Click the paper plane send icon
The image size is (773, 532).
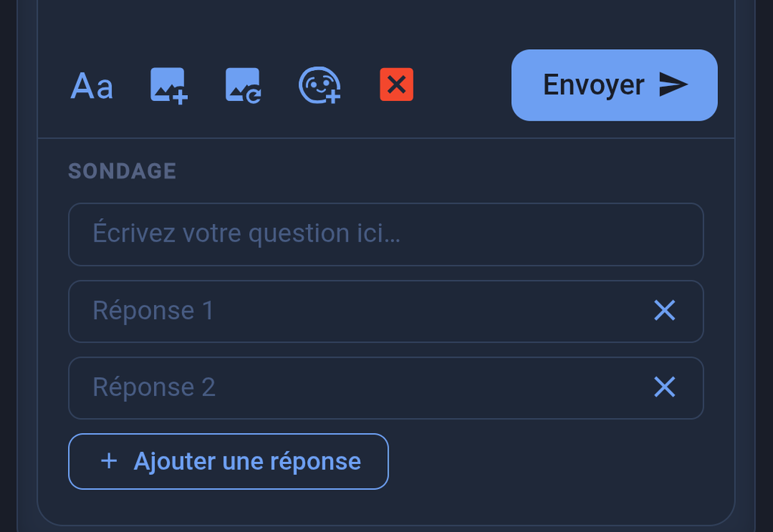click(673, 85)
